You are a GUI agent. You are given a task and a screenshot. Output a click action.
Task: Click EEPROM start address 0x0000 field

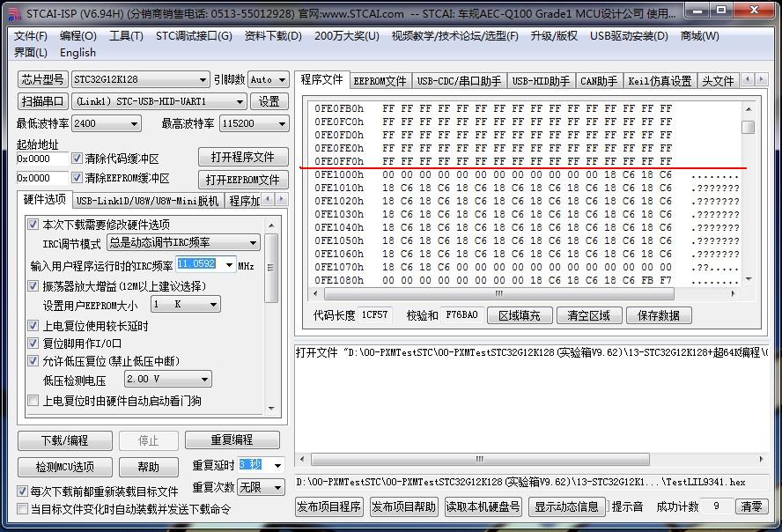click(x=42, y=178)
